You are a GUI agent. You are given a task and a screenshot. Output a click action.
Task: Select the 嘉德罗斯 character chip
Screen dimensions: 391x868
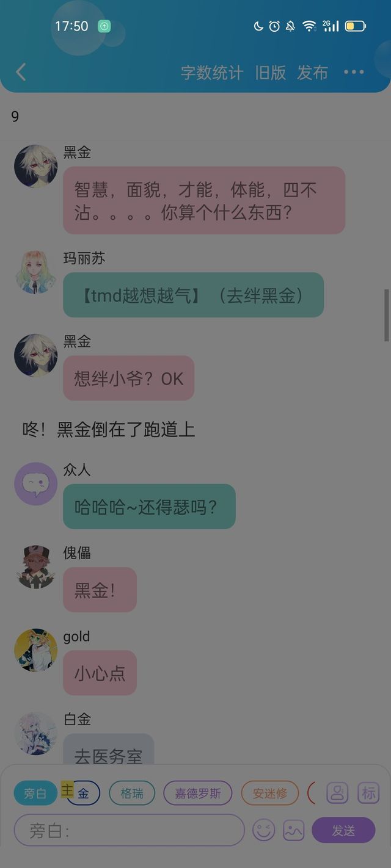coord(197,794)
